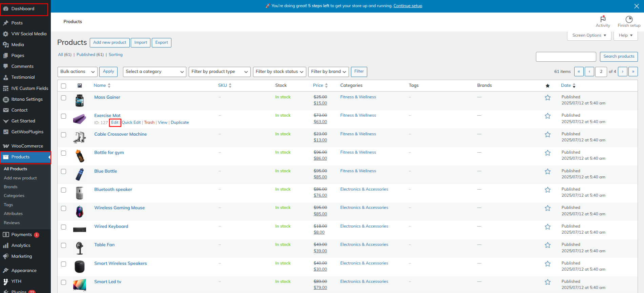Open the Activity flag icon
This screenshot has width=644, height=293.
[x=603, y=19]
